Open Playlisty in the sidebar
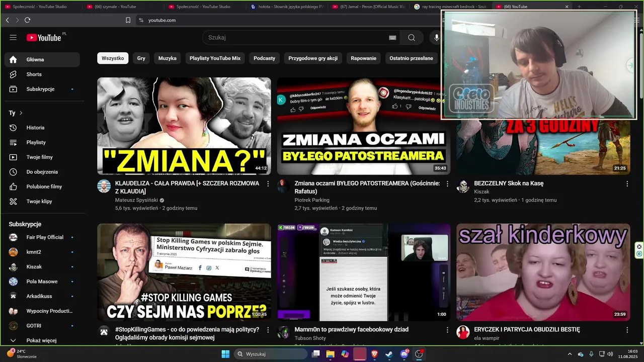 click(42, 142)
